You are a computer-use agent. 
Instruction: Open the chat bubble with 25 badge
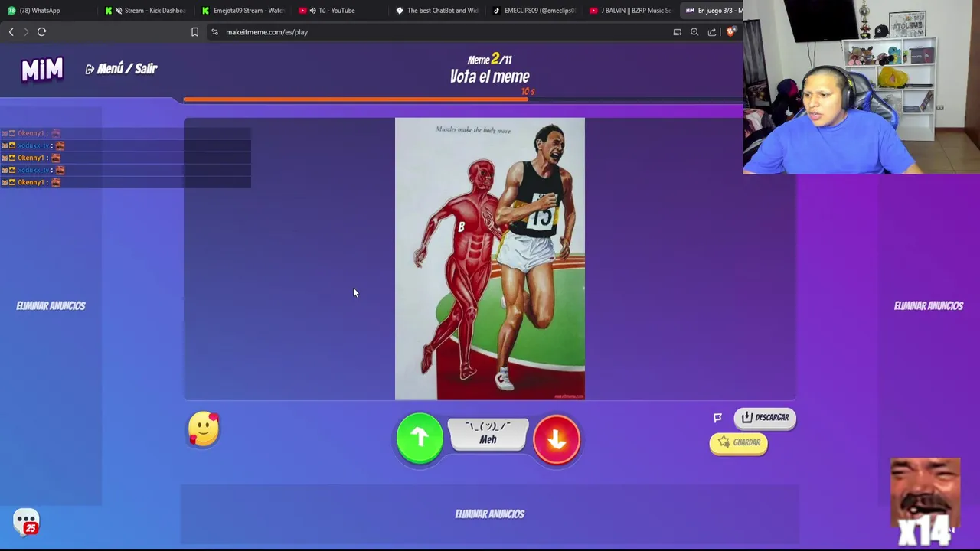point(26,523)
